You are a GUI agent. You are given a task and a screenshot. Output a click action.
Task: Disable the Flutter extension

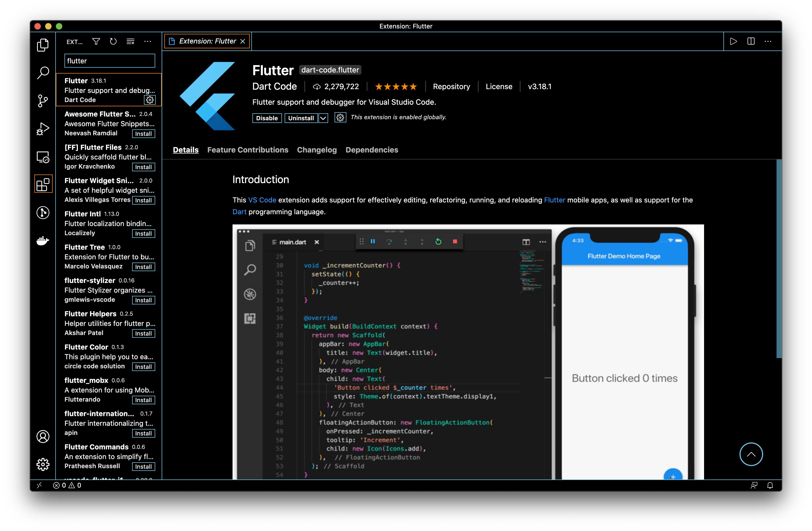coord(267,118)
